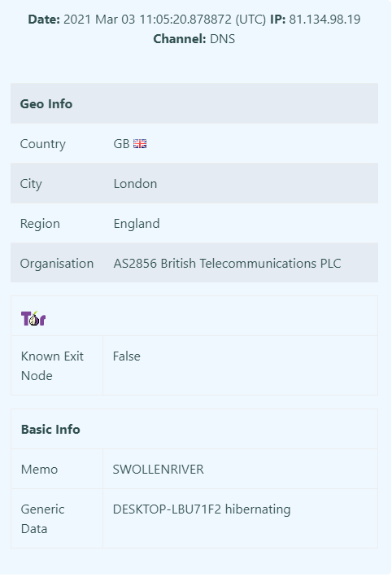Click the DNS channel value
This screenshot has height=577, width=392.
pyautogui.click(x=222, y=39)
